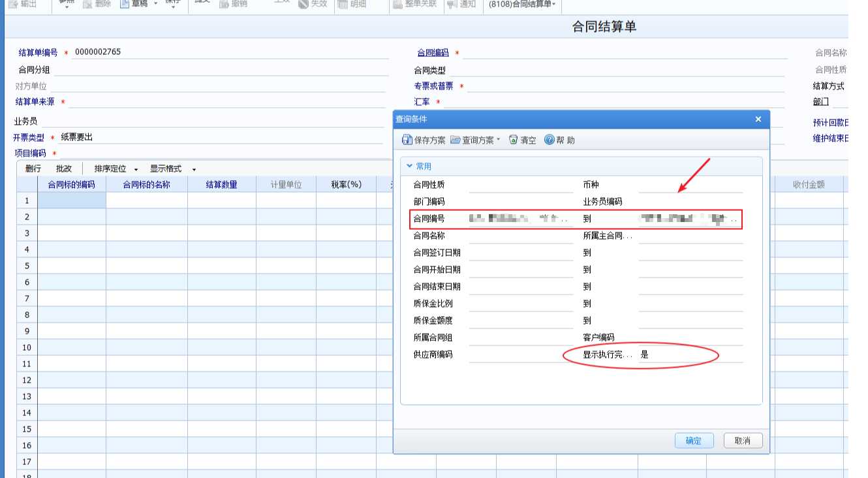
Task: Open help via the 帮助 icon
Action: 549,140
